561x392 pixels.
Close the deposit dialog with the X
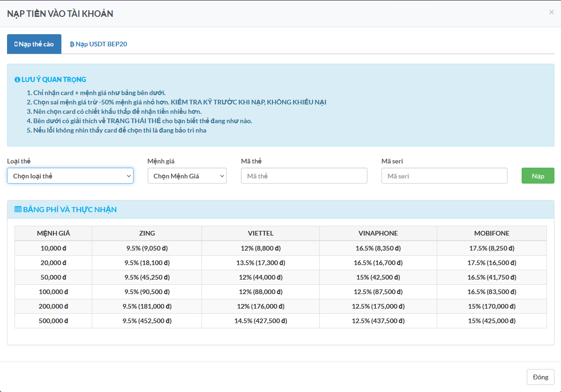click(x=551, y=13)
